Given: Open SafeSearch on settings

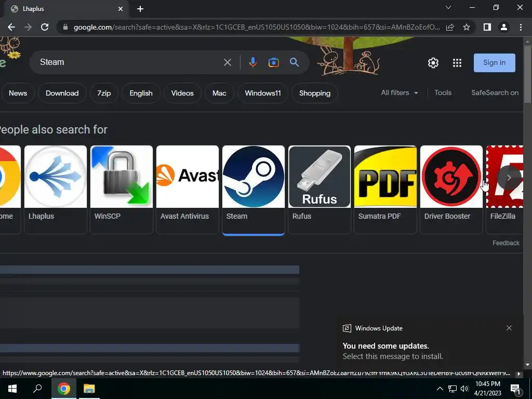Looking at the screenshot, I should point(495,92).
